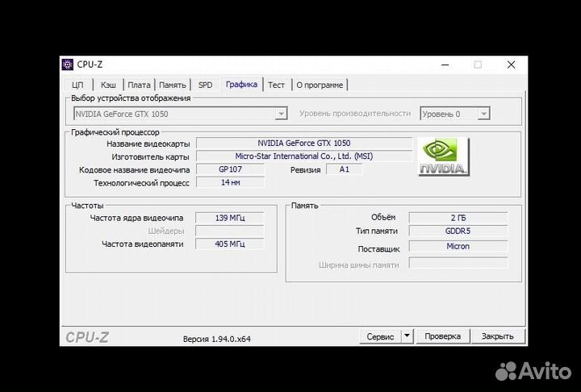Open the SPD tab
The height and width of the screenshot is (392, 581).
[x=205, y=85]
